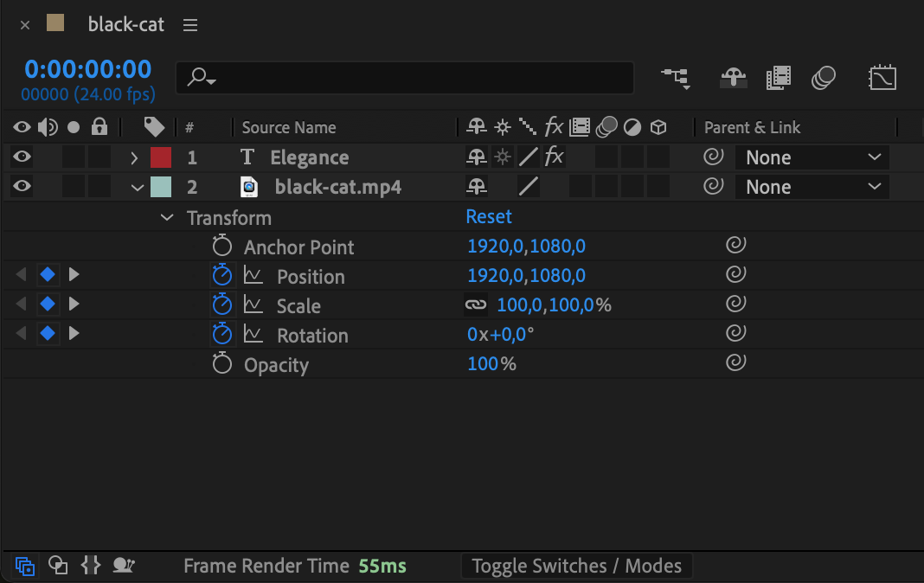Hide the Elegance text layer

pos(22,157)
